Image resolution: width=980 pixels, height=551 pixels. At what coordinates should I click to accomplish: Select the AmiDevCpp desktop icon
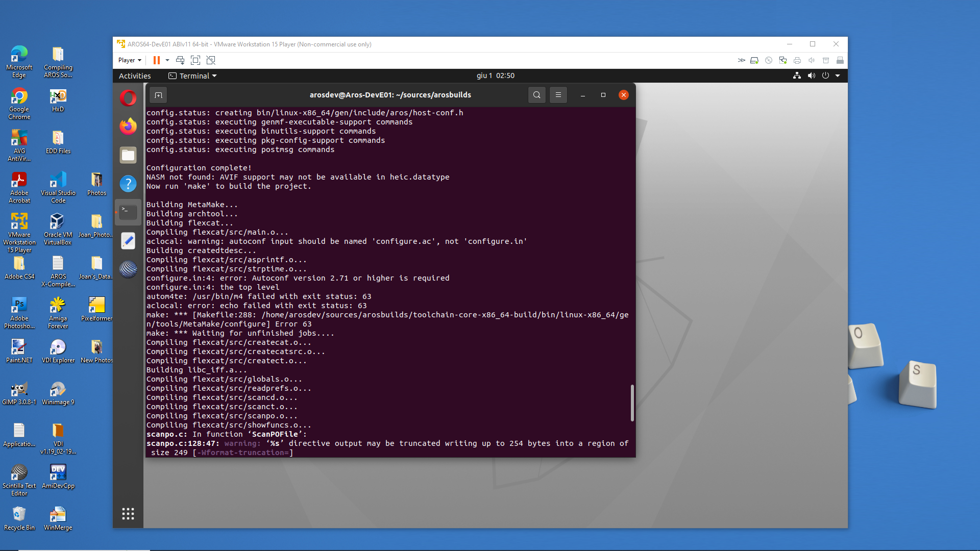pos(58,477)
